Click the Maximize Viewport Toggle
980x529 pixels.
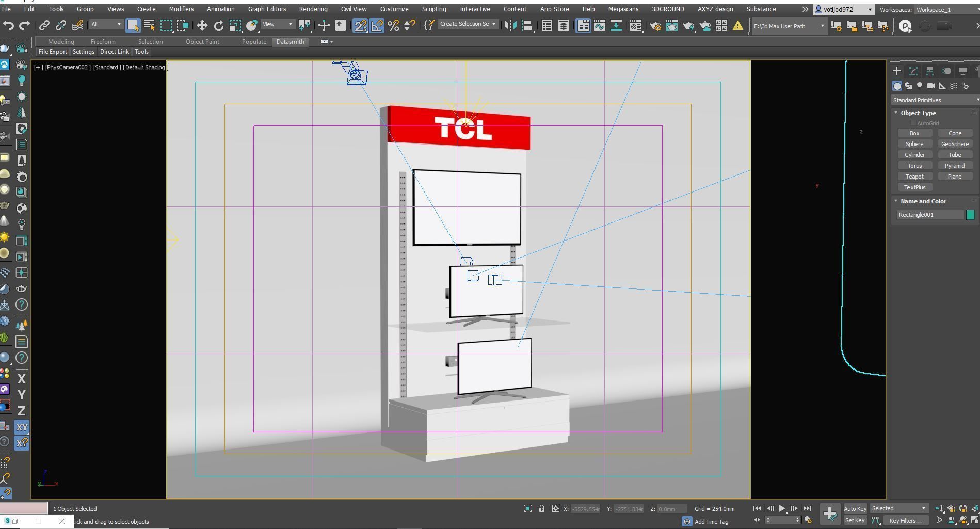point(974,520)
